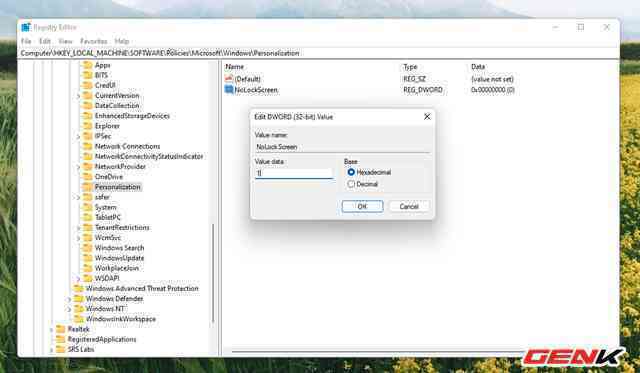
Task: Click the IPSec folder icon
Action: tap(87, 136)
